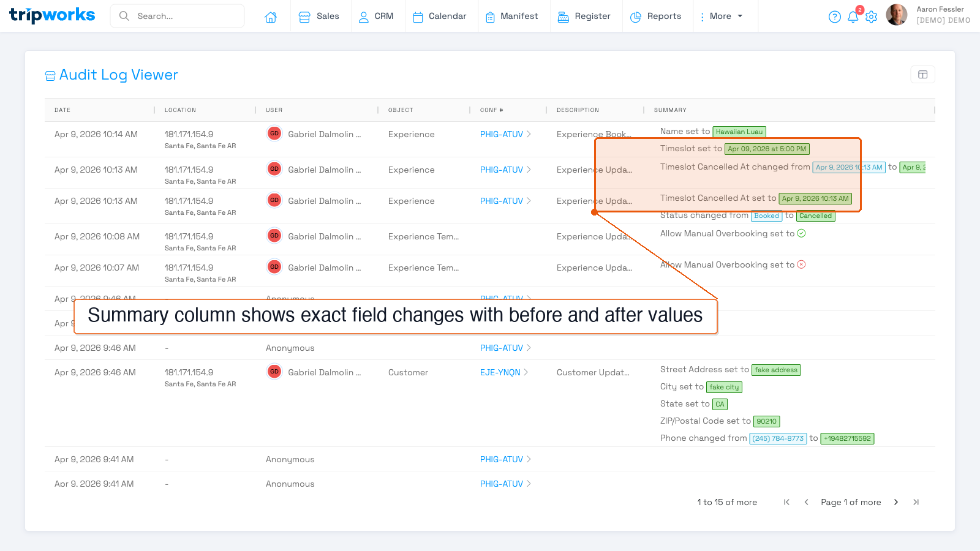This screenshot has height=551, width=980.
Task: Click the green check on Allow Manual Overbooking
Action: tap(801, 233)
